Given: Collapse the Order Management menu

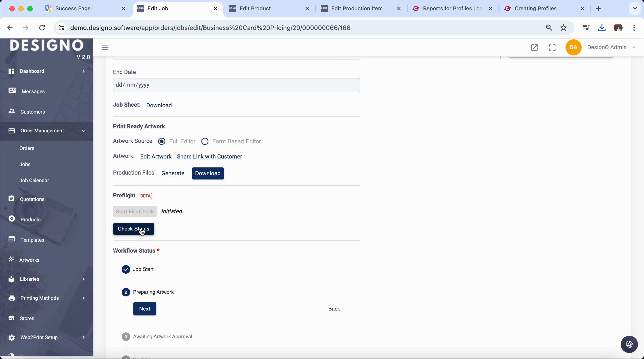Looking at the screenshot, I should click(x=84, y=131).
